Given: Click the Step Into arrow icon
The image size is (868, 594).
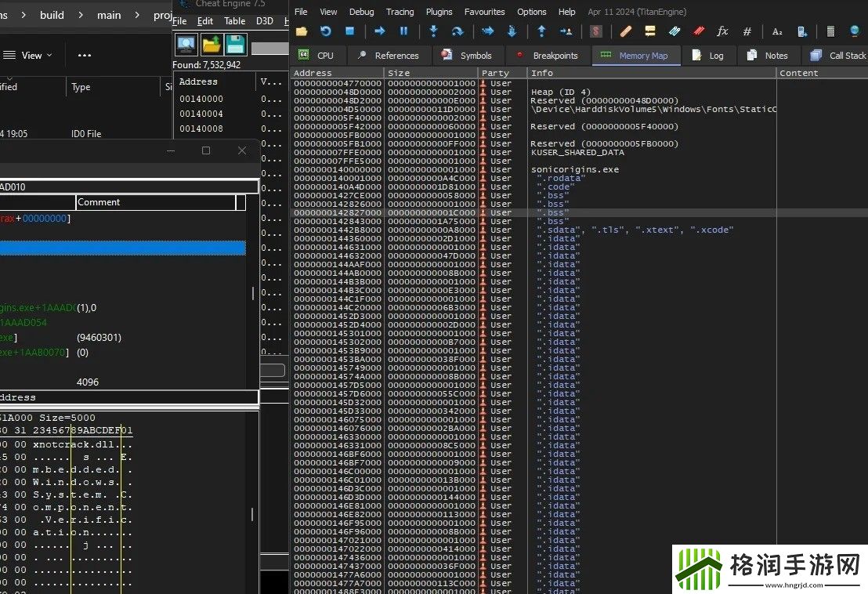Looking at the screenshot, I should (x=433, y=31).
